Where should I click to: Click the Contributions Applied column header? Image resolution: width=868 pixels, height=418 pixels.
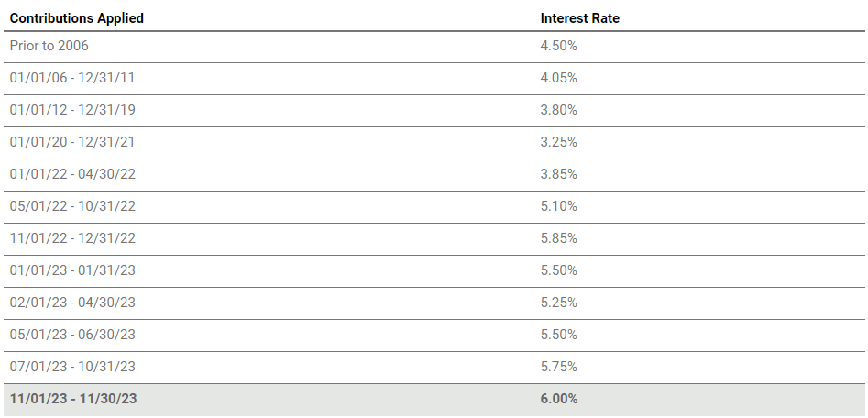coord(77,18)
